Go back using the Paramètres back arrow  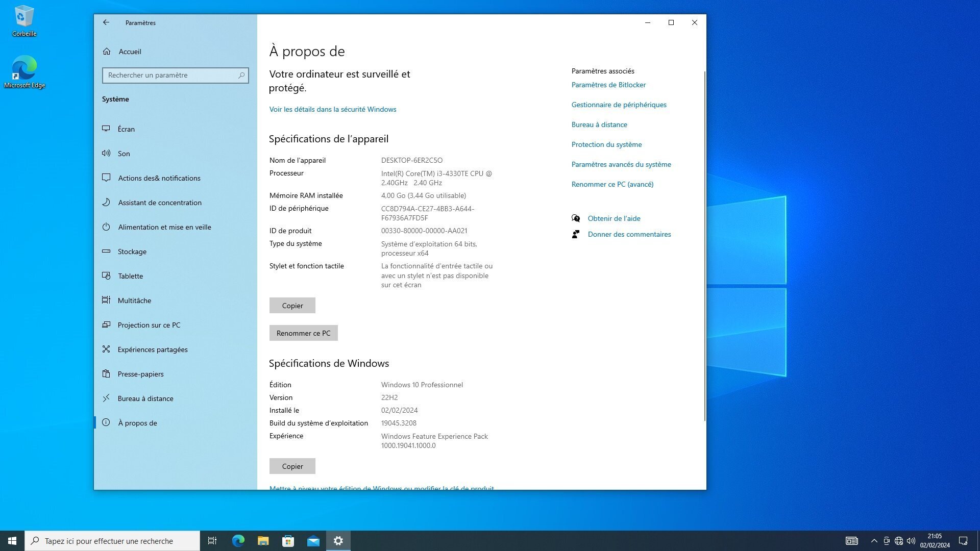(106, 22)
